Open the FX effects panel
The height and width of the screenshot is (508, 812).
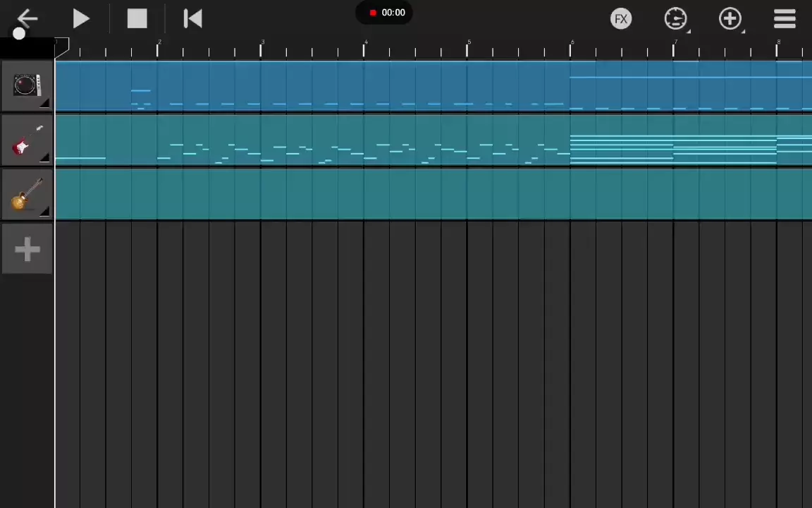620,19
